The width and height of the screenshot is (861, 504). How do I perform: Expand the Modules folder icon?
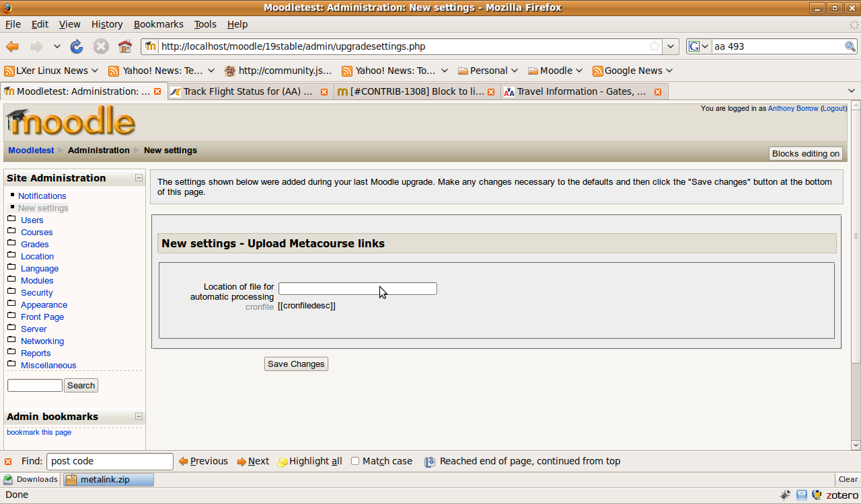point(11,280)
